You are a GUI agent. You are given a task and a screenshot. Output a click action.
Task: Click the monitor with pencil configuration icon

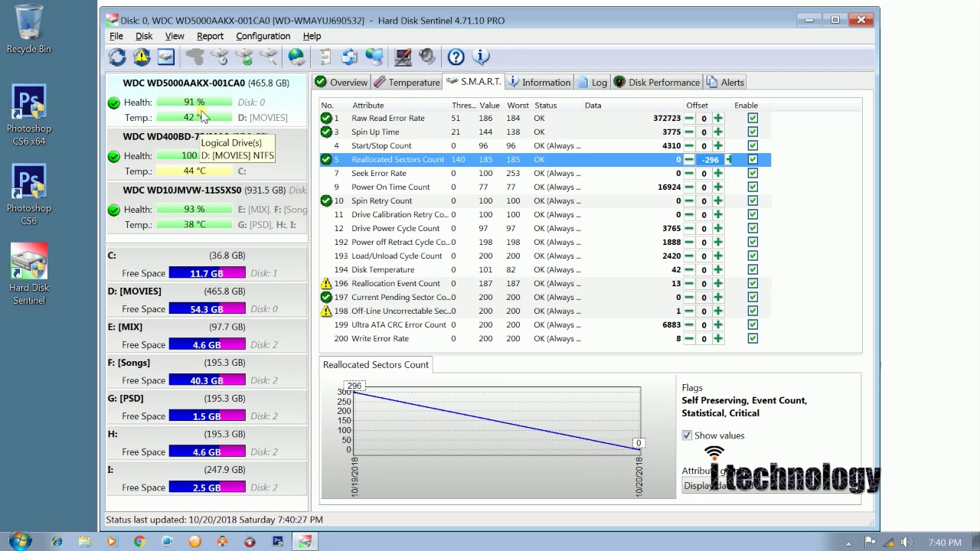403,57
